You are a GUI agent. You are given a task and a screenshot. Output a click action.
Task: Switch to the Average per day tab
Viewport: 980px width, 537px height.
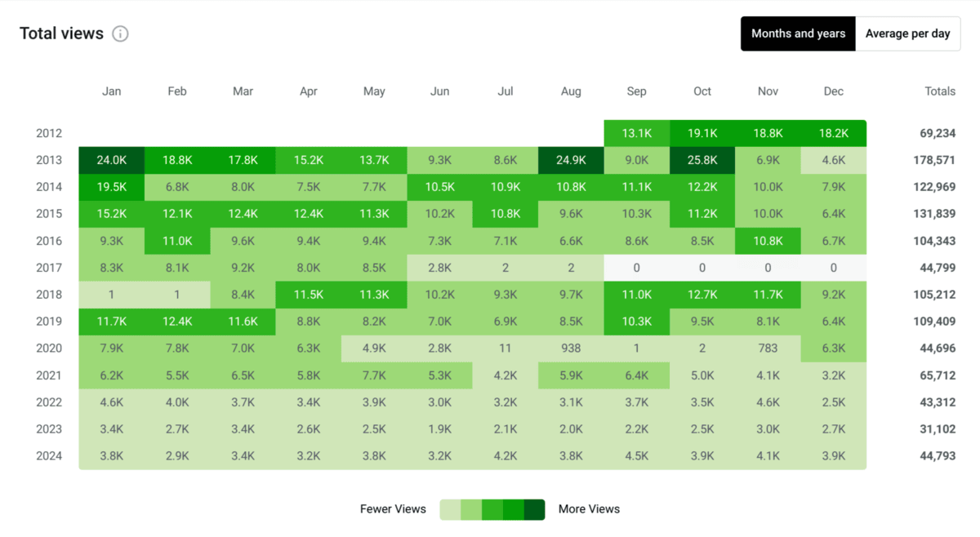pyautogui.click(x=908, y=33)
